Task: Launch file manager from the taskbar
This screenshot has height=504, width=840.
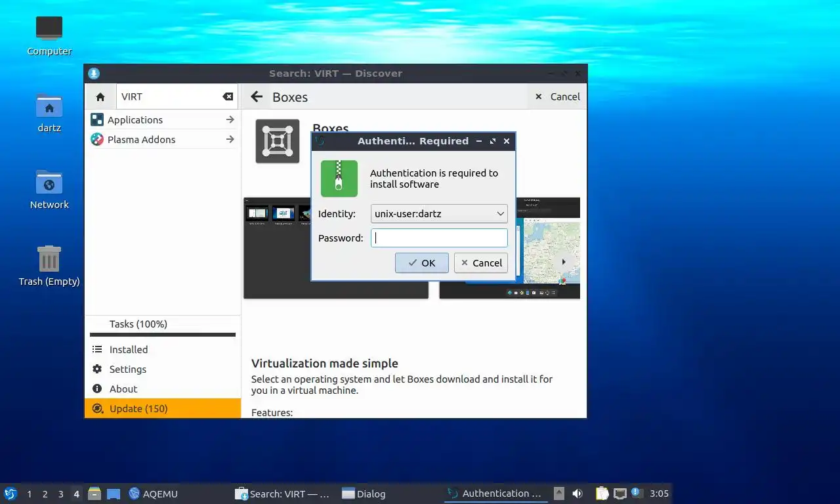Action: (x=94, y=493)
